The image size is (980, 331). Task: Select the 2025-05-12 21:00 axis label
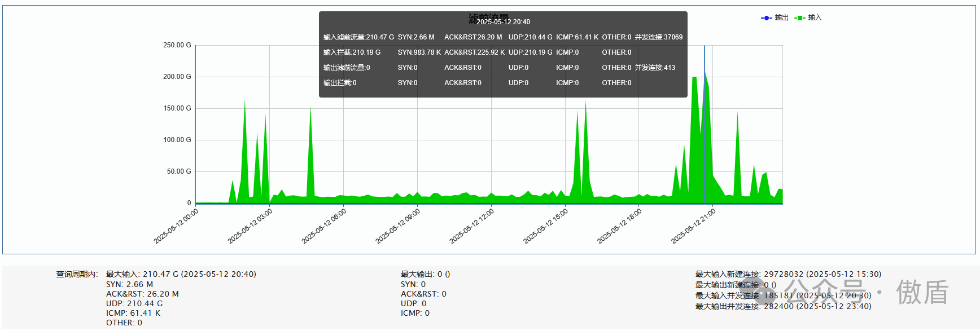tap(694, 226)
